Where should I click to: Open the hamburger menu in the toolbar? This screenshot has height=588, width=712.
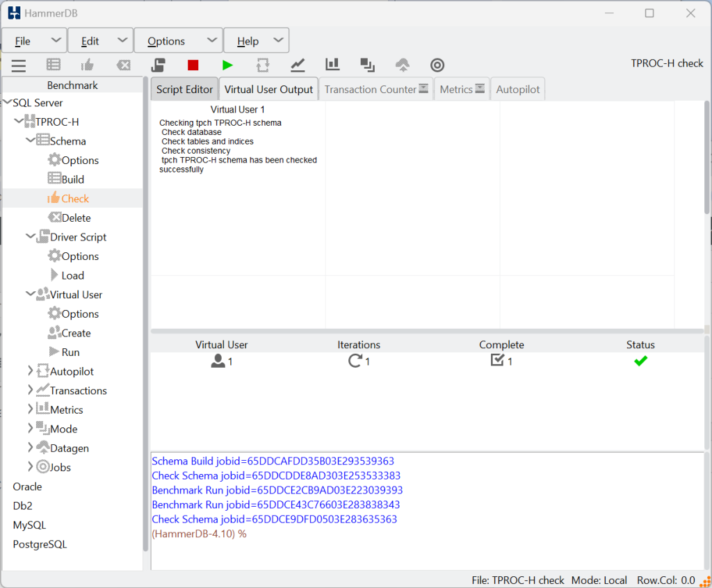click(19, 66)
